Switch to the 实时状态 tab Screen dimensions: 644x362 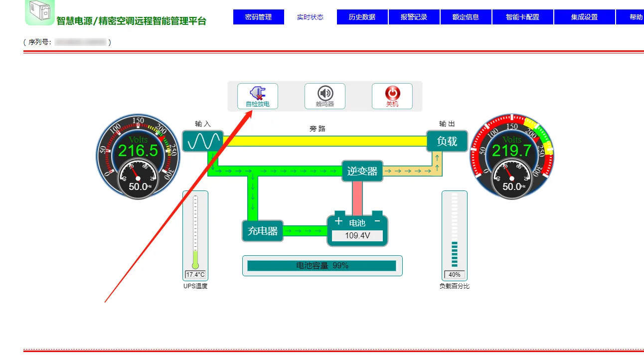[x=310, y=17]
